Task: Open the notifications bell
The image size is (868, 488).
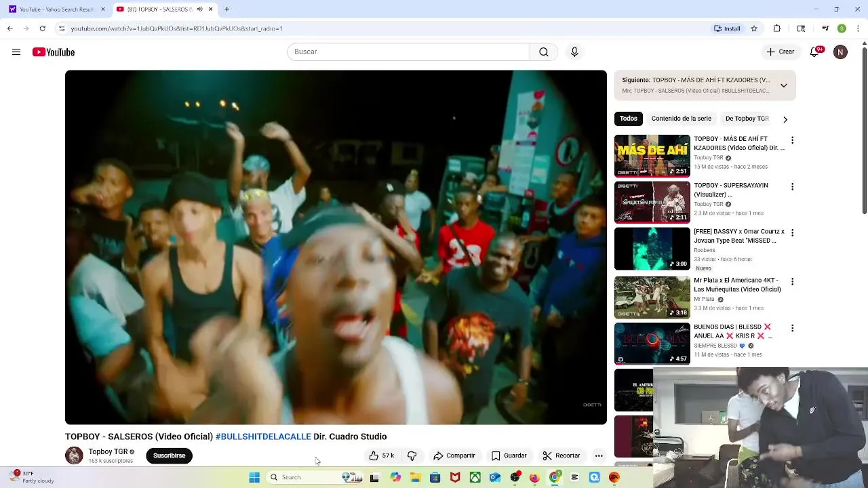Action: click(816, 52)
